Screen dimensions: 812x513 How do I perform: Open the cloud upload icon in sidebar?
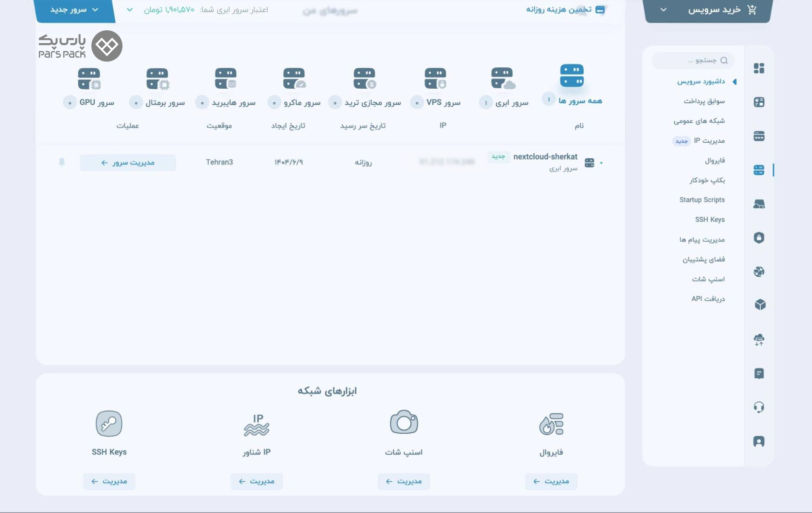coord(759,340)
